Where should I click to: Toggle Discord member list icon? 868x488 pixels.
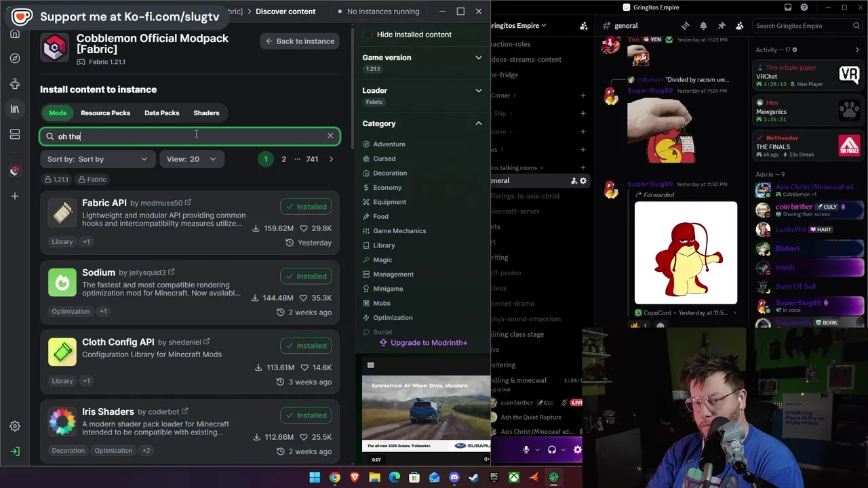click(x=740, y=26)
